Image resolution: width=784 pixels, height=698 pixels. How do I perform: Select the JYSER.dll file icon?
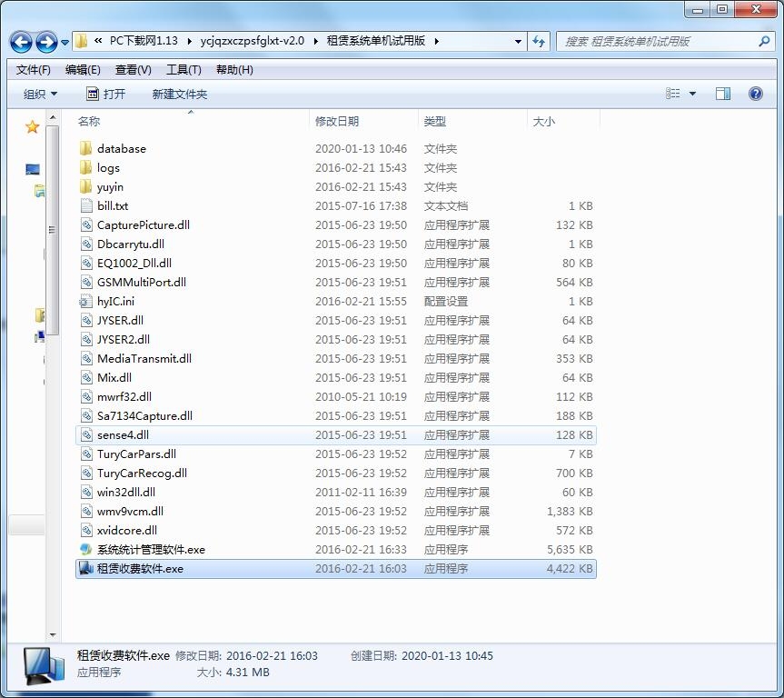pyautogui.click(x=86, y=320)
